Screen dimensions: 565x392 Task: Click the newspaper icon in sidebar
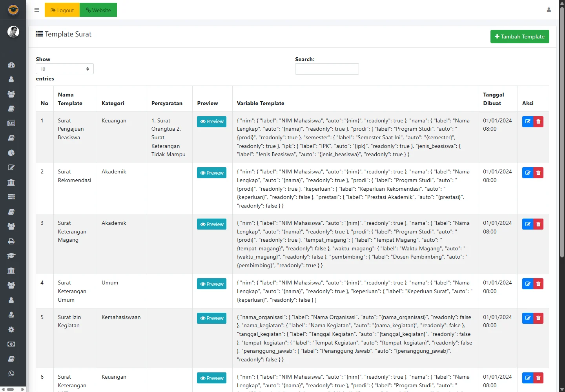pyautogui.click(x=11, y=123)
